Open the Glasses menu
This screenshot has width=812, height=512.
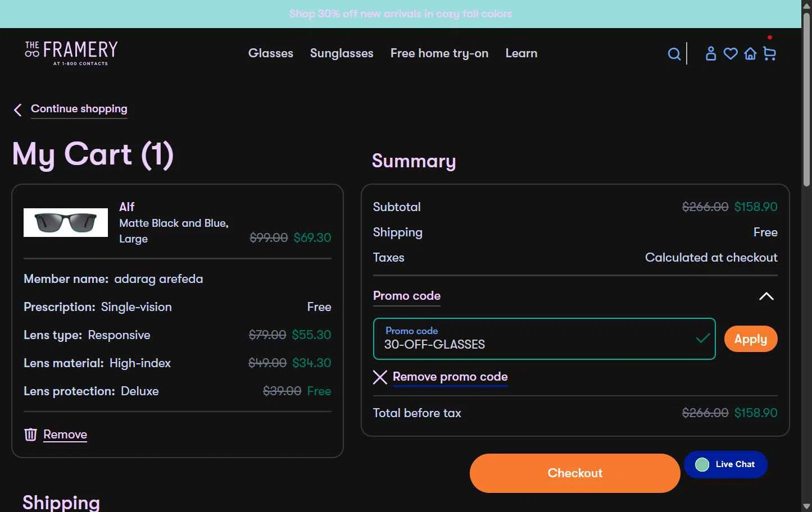click(x=271, y=53)
